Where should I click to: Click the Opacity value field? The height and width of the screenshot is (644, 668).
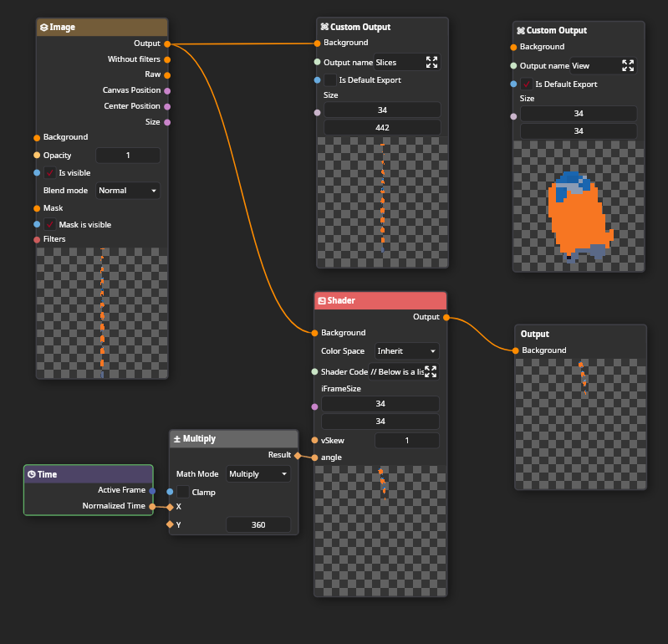[x=128, y=156]
